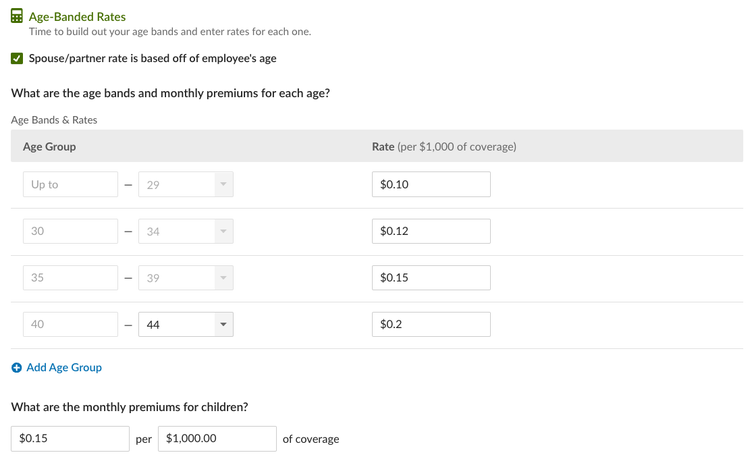This screenshot has height=457, width=750.
Task: Click the Age Group column header
Action: (x=49, y=146)
